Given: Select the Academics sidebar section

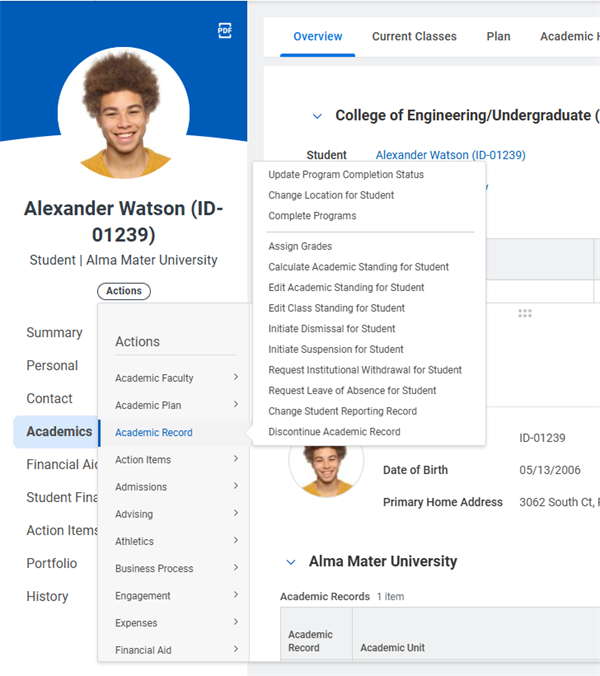Looking at the screenshot, I should pos(56,432).
